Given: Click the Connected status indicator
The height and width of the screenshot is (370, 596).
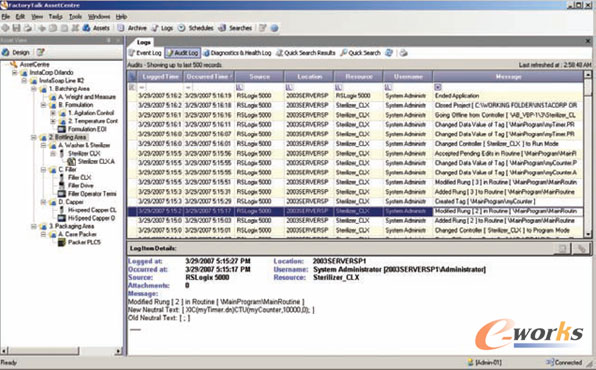Looking at the screenshot, I should (x=564, y=362).
